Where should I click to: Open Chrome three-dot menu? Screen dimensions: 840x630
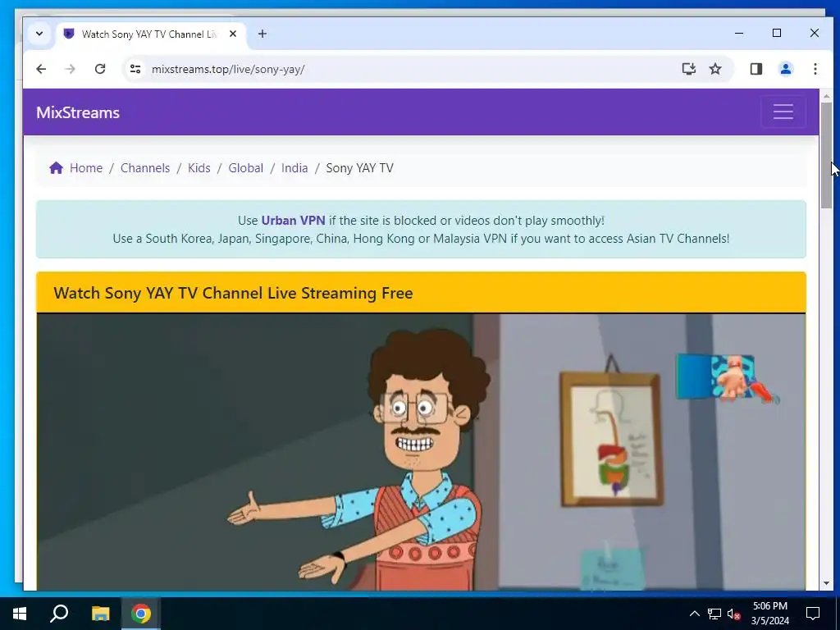pyautogui.click(x=815, y=69)
